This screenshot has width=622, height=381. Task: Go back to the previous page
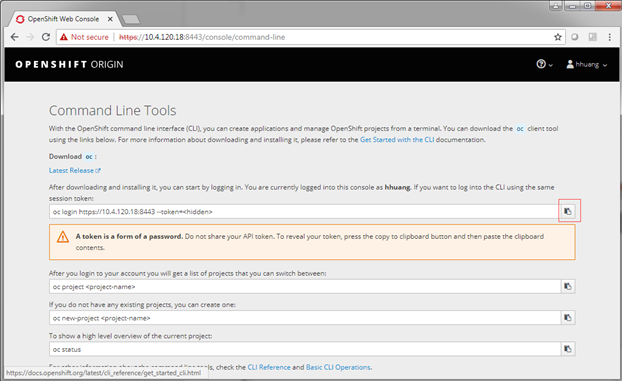pyautogui.click(x=15, y=37)
